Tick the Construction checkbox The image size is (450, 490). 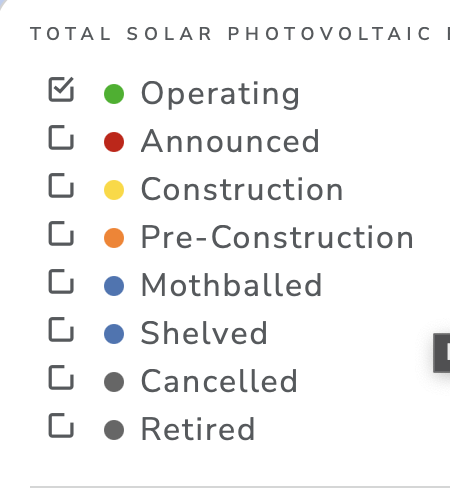click(x=61, y=185)
